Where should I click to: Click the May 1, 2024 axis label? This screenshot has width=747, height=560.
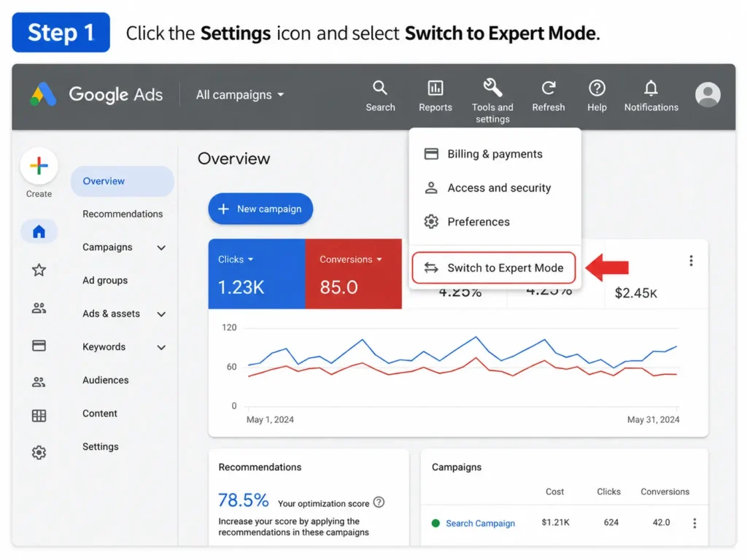[270, 419]
